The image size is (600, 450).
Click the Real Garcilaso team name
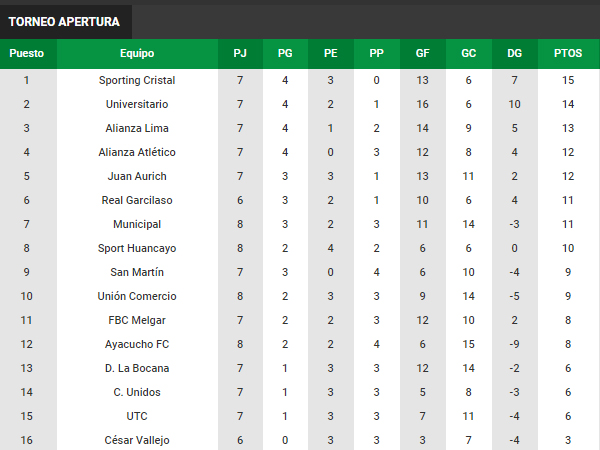(x=137, y=200)
